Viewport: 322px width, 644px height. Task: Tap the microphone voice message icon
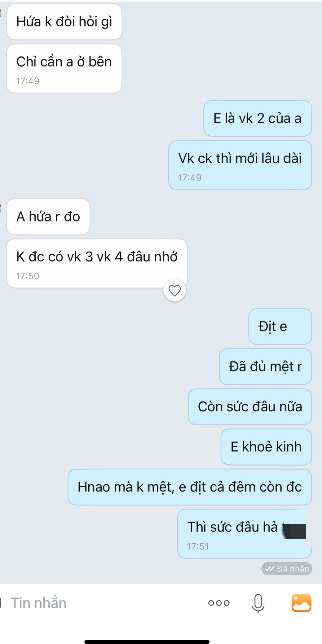[x=258, y=603]
